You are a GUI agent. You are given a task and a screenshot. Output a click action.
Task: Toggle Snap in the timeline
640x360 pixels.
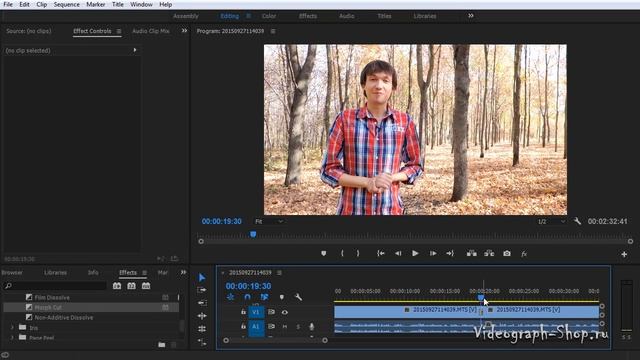pyautogui.click(x=247, y=297)
